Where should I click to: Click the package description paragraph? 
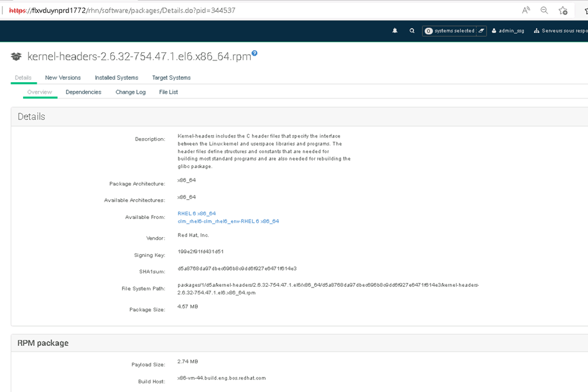pos(264,151)
